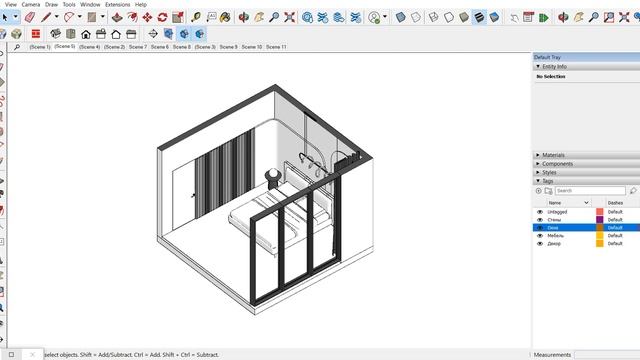Select the Rectangle shape tool
Screen dimensions: 640x360
pyautogui.click(x=92, y=17)
